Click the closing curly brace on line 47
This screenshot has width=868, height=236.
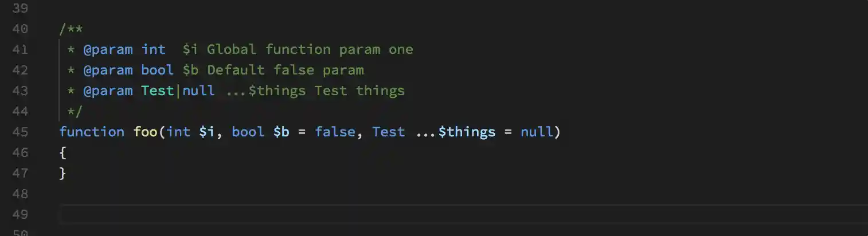pos(63,174)
